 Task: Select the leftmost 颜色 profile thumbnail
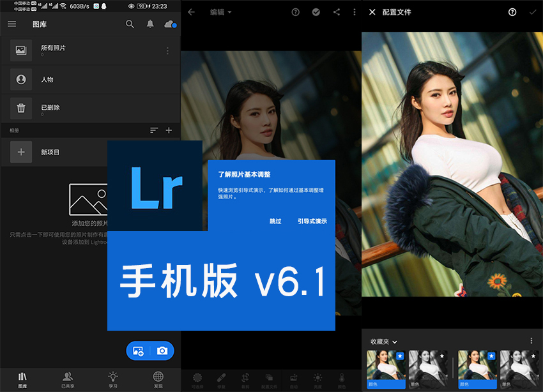tap(386, 369)
